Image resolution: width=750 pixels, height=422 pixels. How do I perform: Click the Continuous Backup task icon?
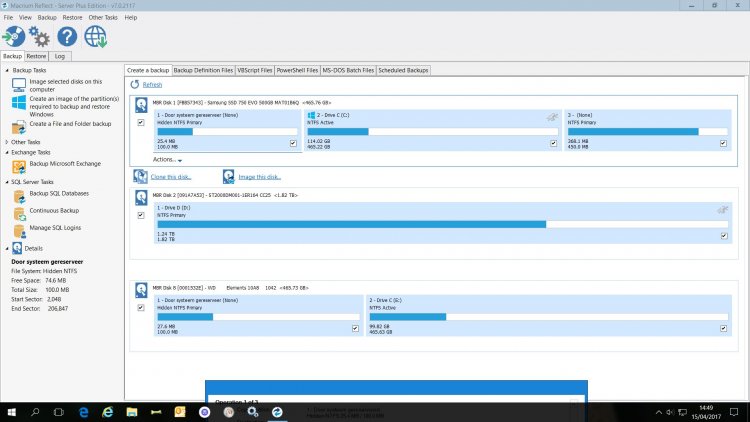[x=20, y=211]
